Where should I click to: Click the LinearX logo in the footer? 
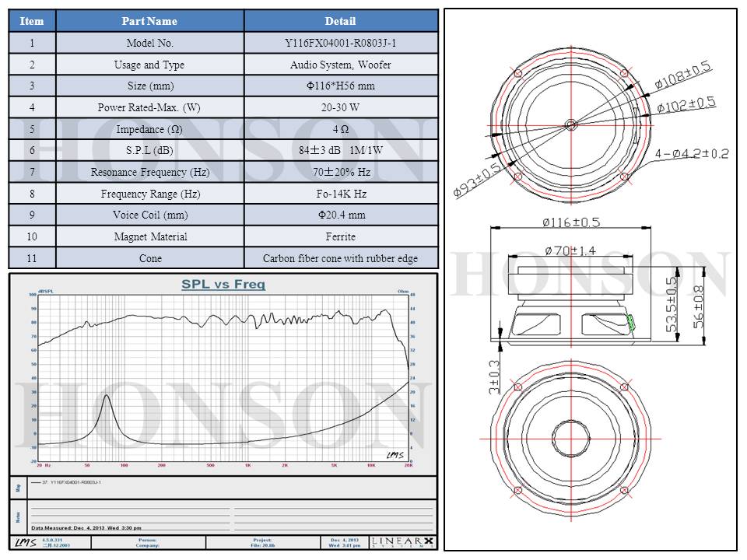(x=402, y=541)
